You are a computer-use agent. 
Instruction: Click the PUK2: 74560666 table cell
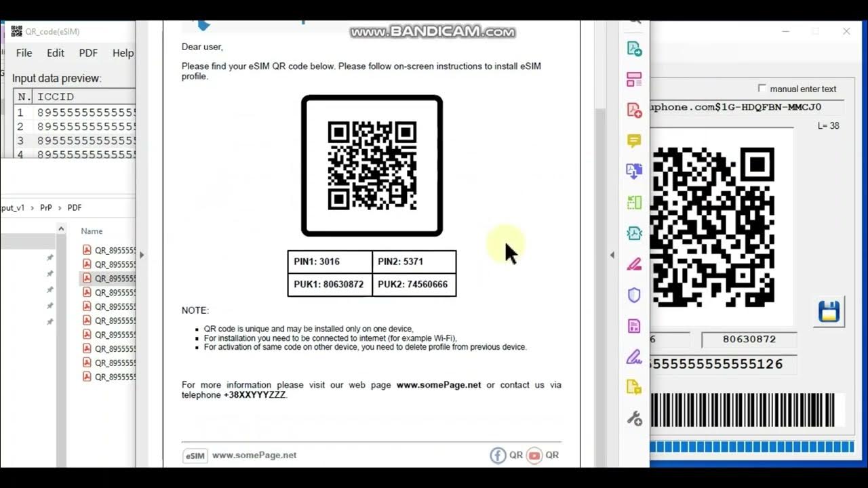point(414,285)
